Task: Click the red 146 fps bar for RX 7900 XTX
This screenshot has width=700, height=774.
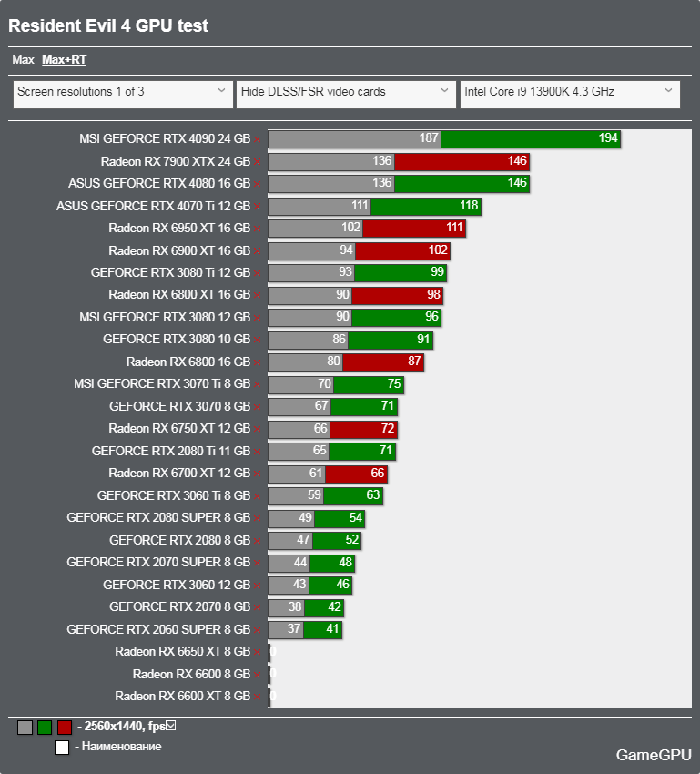Action: [462, 161]
